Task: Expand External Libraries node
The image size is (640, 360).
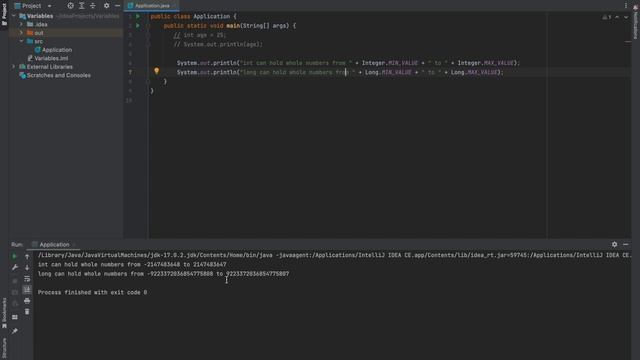Action: coord(14,67)
